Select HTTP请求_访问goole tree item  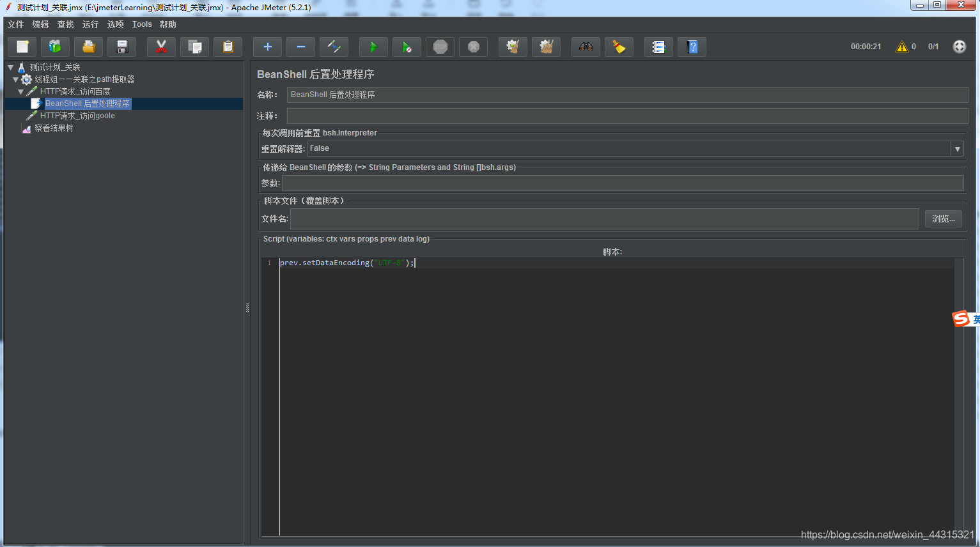(x=77, y=116)
